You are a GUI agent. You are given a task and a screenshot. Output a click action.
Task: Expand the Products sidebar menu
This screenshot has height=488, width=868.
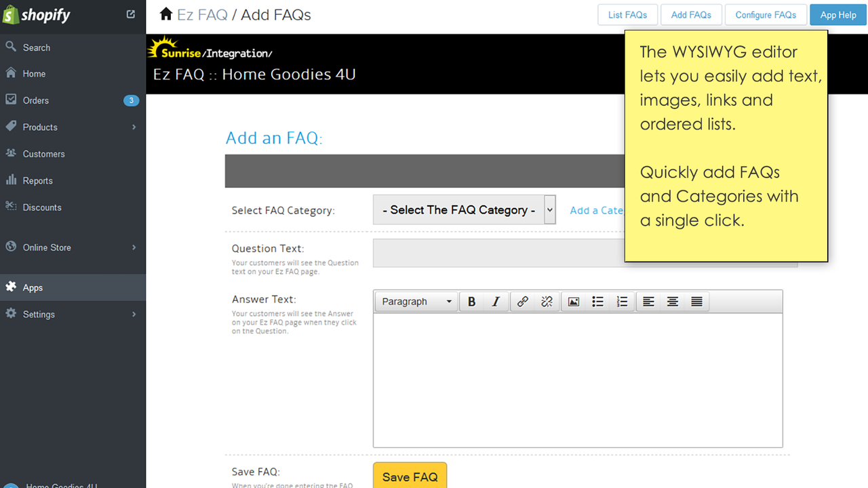(40, 127)
